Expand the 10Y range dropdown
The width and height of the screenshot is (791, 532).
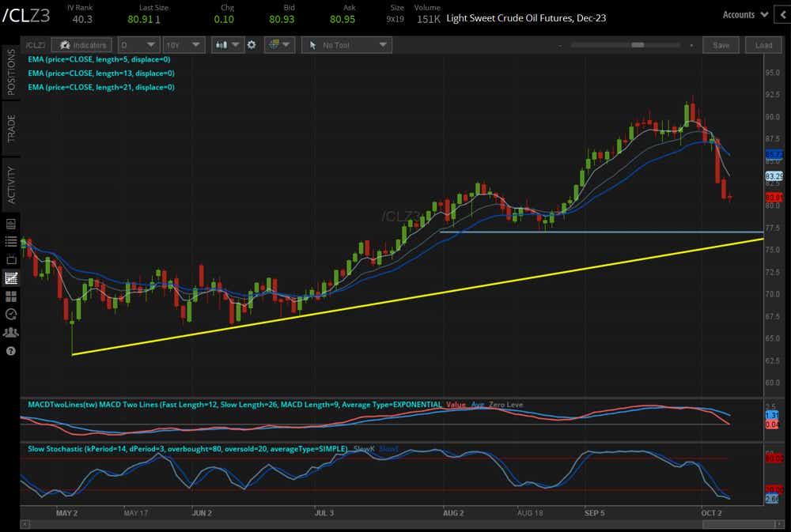tap(184, 45)
